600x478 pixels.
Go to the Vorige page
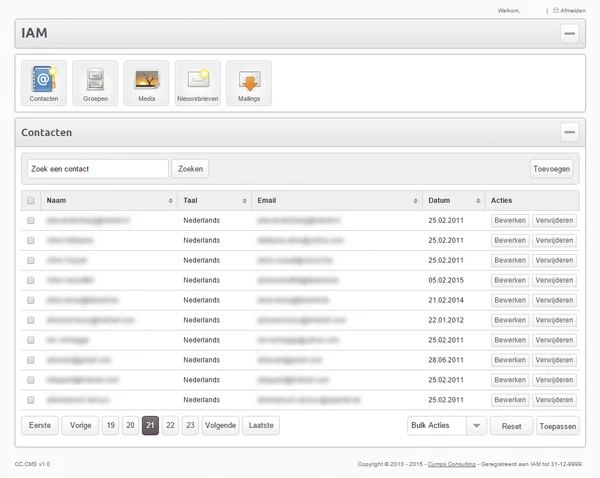(x=80, y=426)
